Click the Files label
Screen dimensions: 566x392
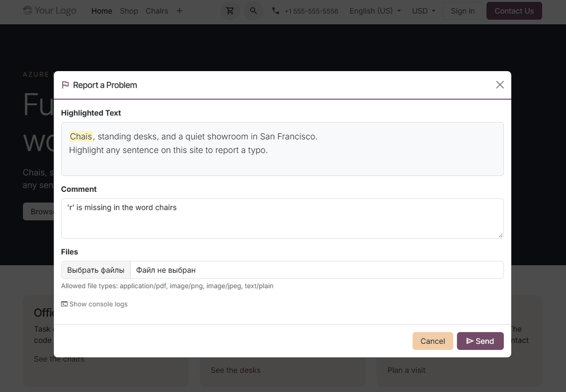point(69,252)
